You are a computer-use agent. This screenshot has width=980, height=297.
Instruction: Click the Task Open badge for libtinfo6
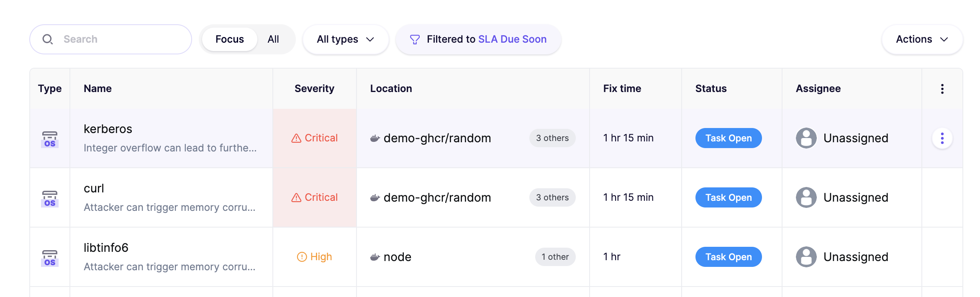pyautogui.click(x=729, y=257)
